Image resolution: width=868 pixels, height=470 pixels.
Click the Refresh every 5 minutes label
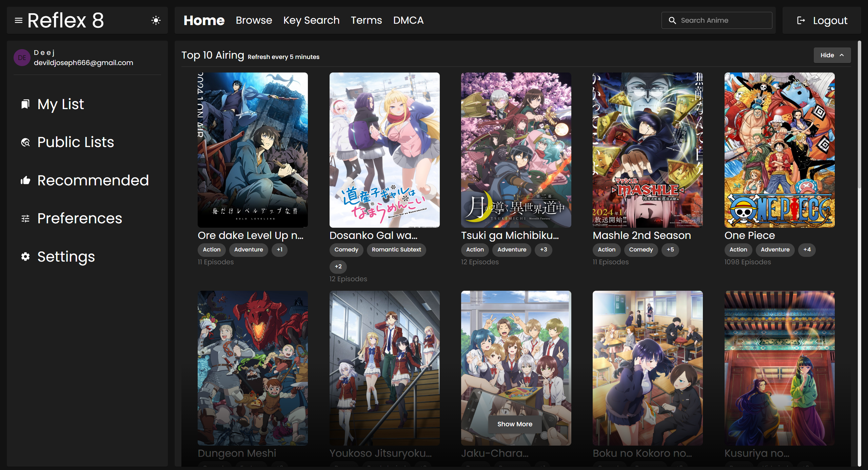[x=283, y=57]
